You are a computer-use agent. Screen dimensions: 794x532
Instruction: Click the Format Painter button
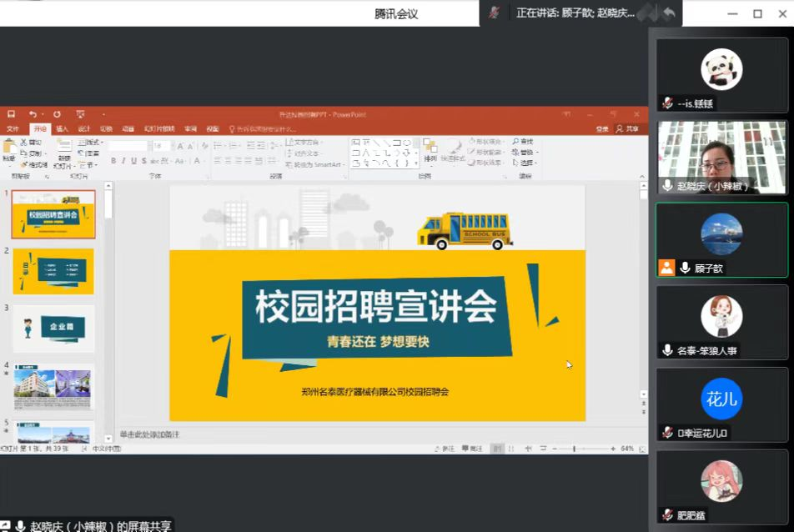point(34,164)
